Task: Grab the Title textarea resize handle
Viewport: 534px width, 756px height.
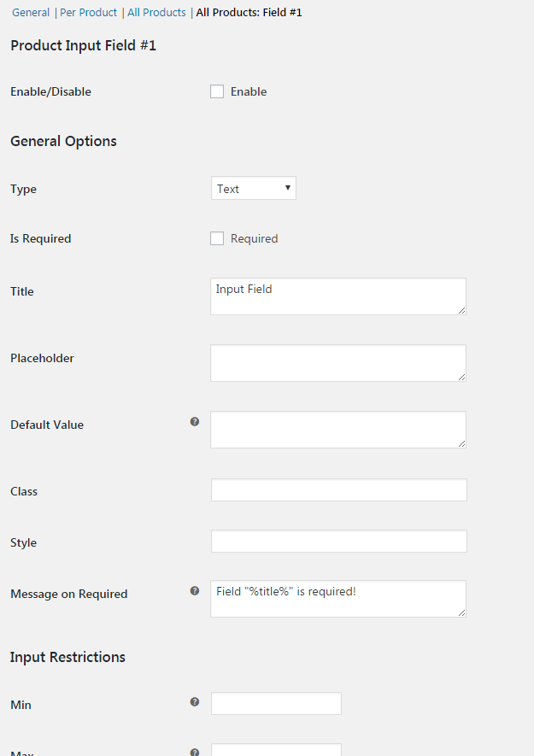Action: point(462,311)
